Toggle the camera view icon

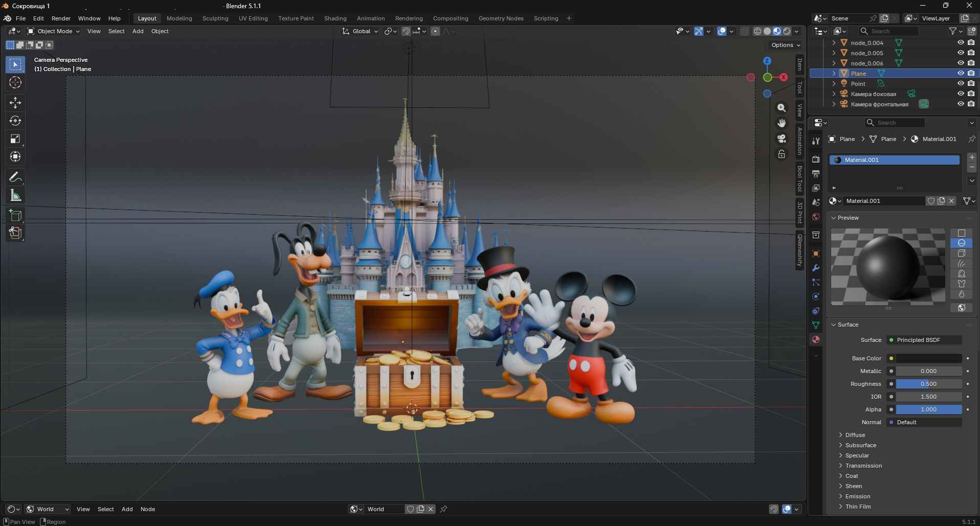click(x=782, y=139)
